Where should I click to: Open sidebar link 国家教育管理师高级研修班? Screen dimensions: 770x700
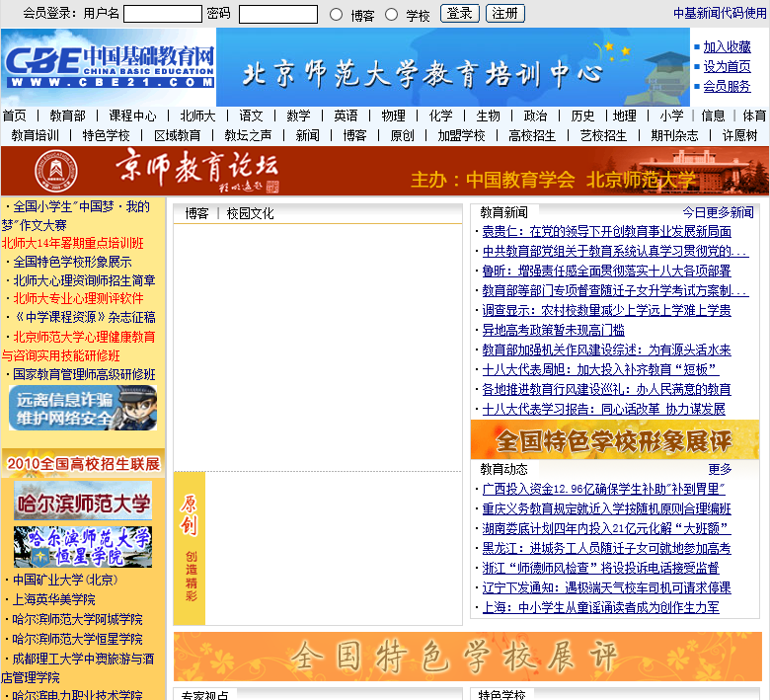pos(84,375)
